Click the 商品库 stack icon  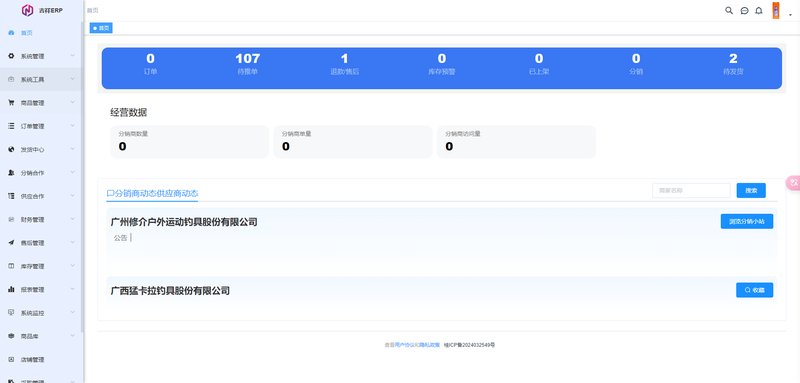point(11,336)
